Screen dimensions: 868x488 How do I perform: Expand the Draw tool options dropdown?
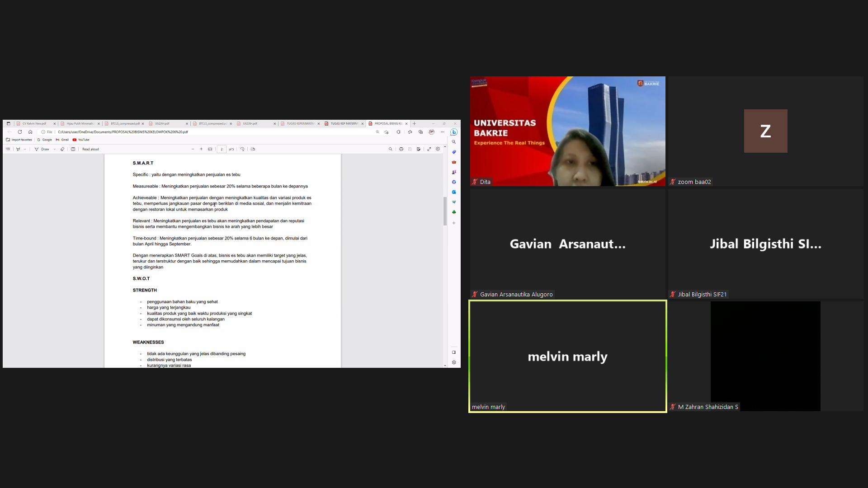point(55,149)
